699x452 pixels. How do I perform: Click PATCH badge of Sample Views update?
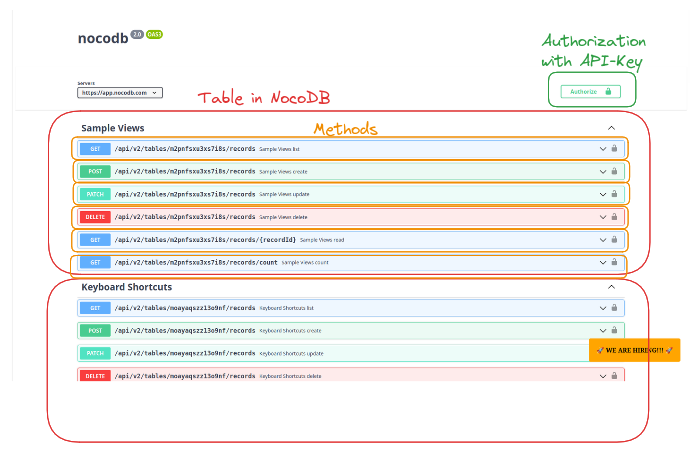click(x=95, y=194)
